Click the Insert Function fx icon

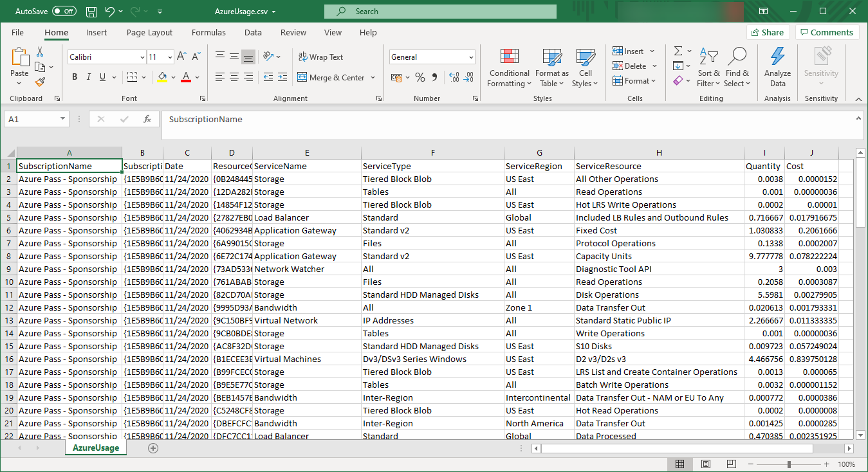tap(147, 119)
